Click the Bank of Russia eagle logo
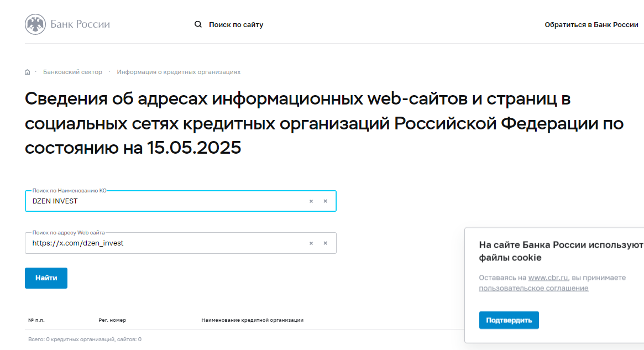 tap(35, 24)
